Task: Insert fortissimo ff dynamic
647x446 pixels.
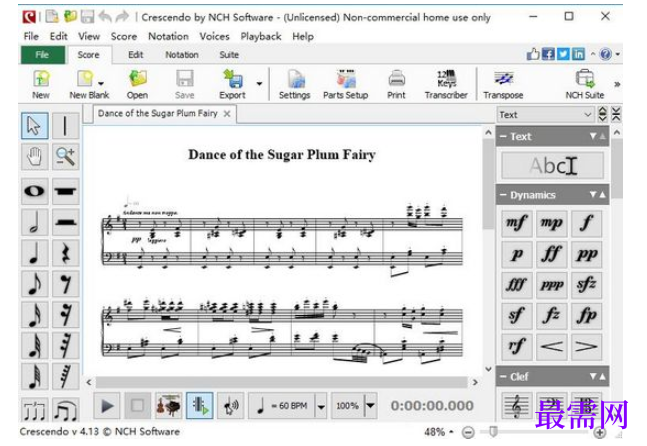Action: (552, 254)
